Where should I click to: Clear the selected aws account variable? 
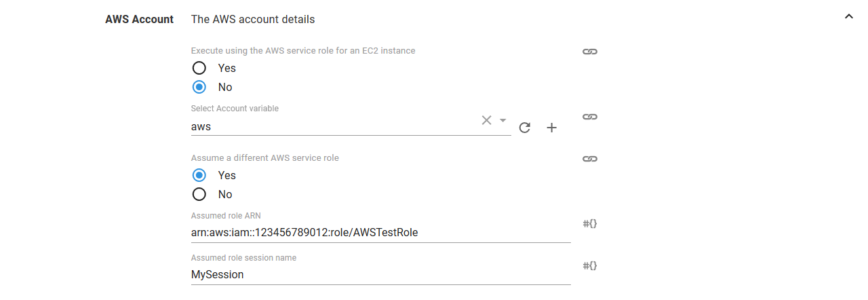pyautogui.click(x=486, y=120)
